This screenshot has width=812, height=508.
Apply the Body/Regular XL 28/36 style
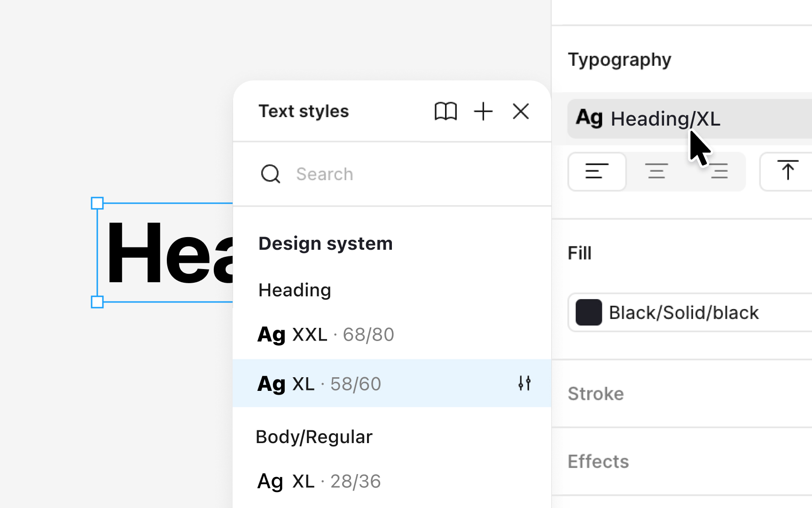tap(320, 482)
